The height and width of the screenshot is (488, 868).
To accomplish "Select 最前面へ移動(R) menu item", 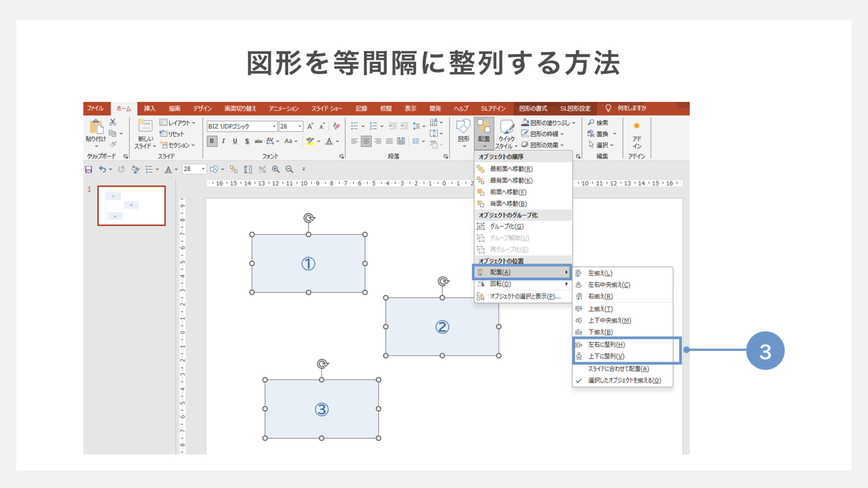I will 523,169.
